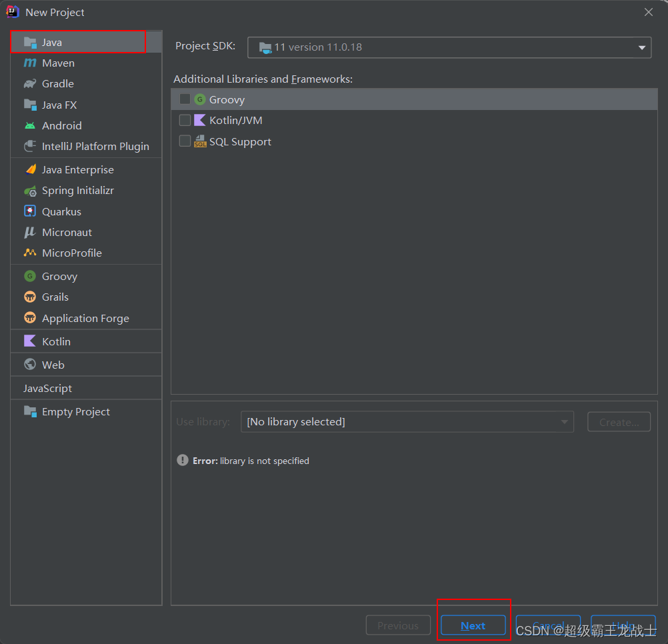Click the 'MicroProfile' list entry
The width and height of the screenshot is (668, 644).
pos(86,253)
